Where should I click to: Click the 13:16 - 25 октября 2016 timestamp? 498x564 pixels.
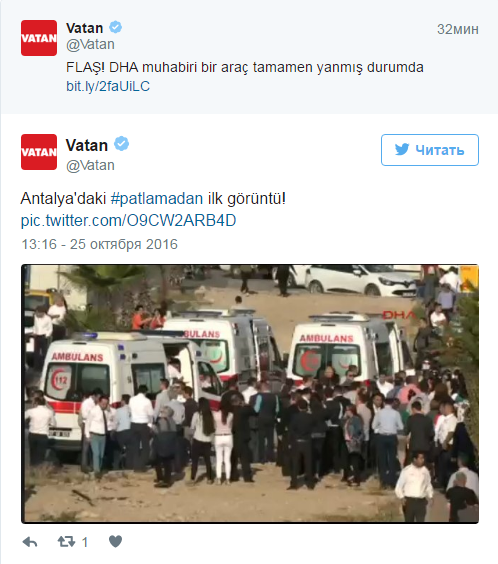coord(100,244)
